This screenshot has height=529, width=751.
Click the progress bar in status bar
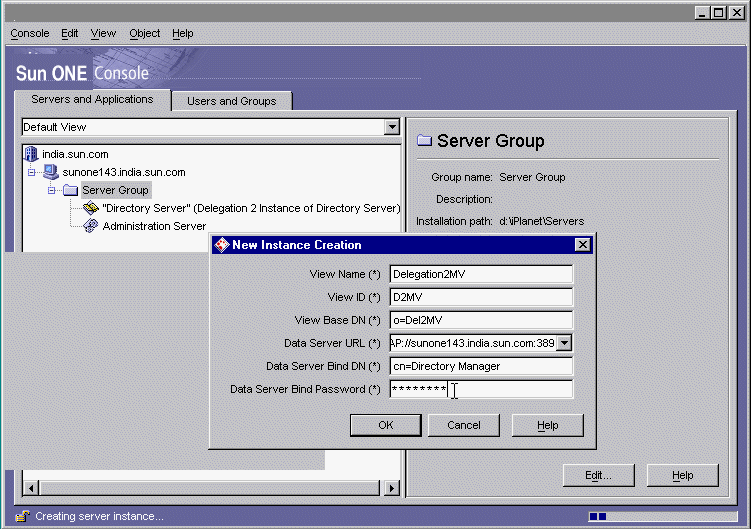[x=663, y=516]
